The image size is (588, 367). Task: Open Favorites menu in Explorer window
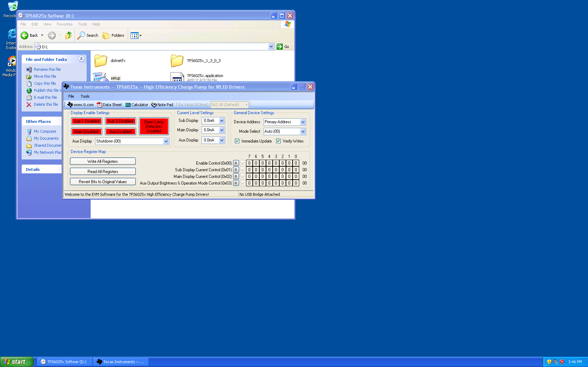(x=65, y=24)
